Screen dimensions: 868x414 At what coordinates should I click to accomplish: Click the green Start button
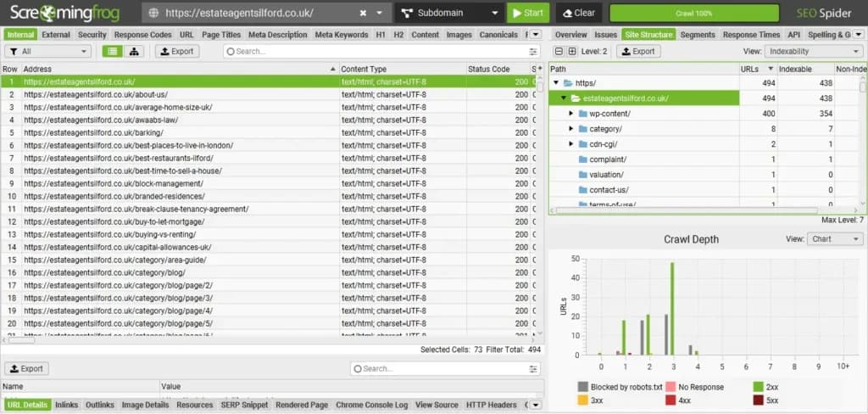click(527, 14)
